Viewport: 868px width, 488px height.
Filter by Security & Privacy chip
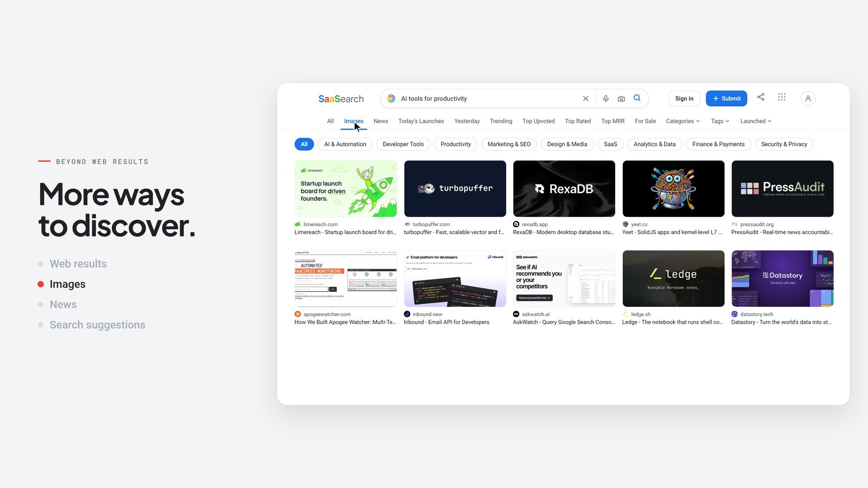784,144
